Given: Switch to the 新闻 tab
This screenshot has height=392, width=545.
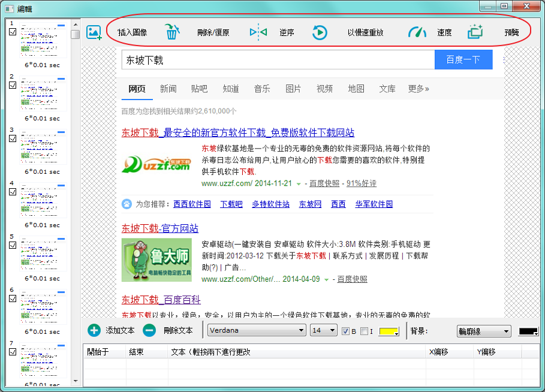Looking at the screenshot, I should coord(168,89).
